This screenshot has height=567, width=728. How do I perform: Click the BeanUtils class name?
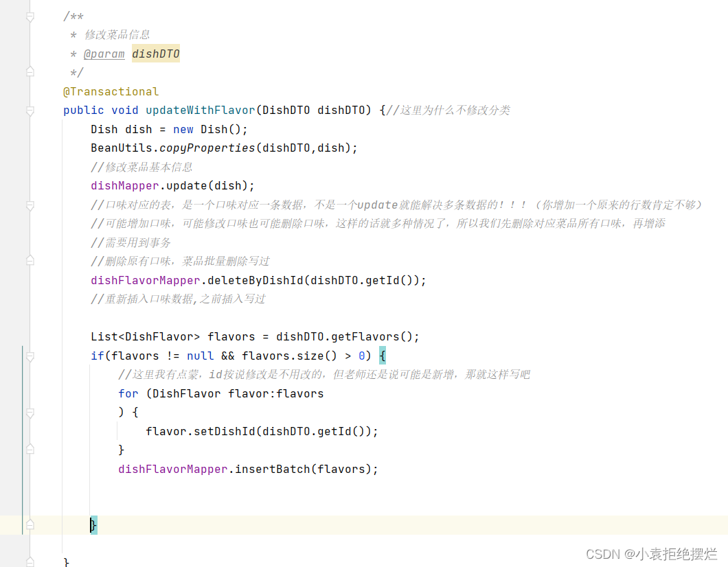coord(121,148)
